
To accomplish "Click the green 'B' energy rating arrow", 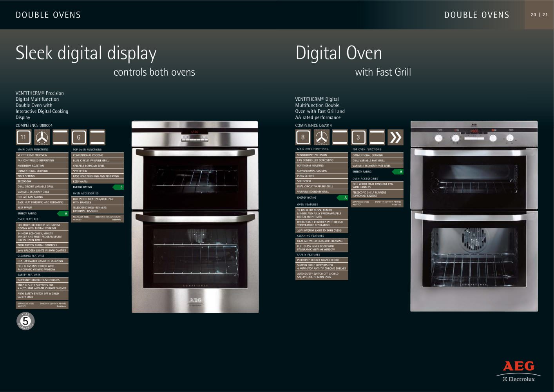I will coord(118,187).
